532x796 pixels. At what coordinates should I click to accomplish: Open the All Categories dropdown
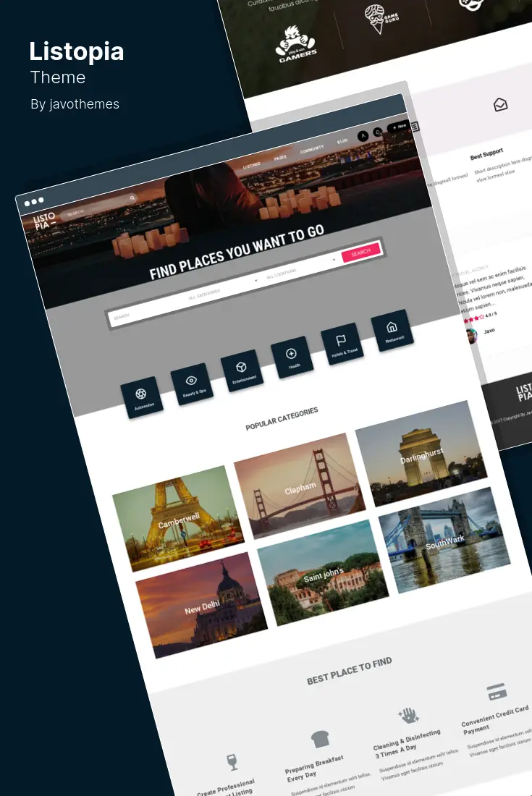221,288
